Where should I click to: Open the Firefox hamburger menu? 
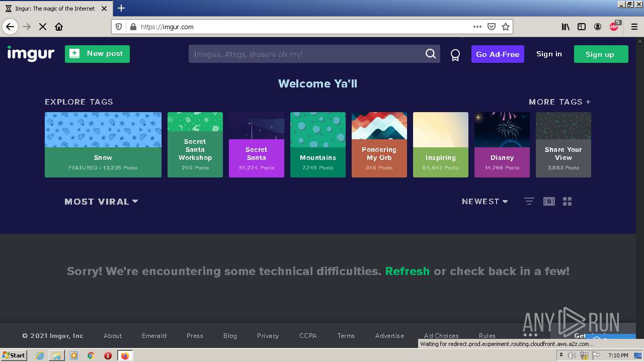634,27
